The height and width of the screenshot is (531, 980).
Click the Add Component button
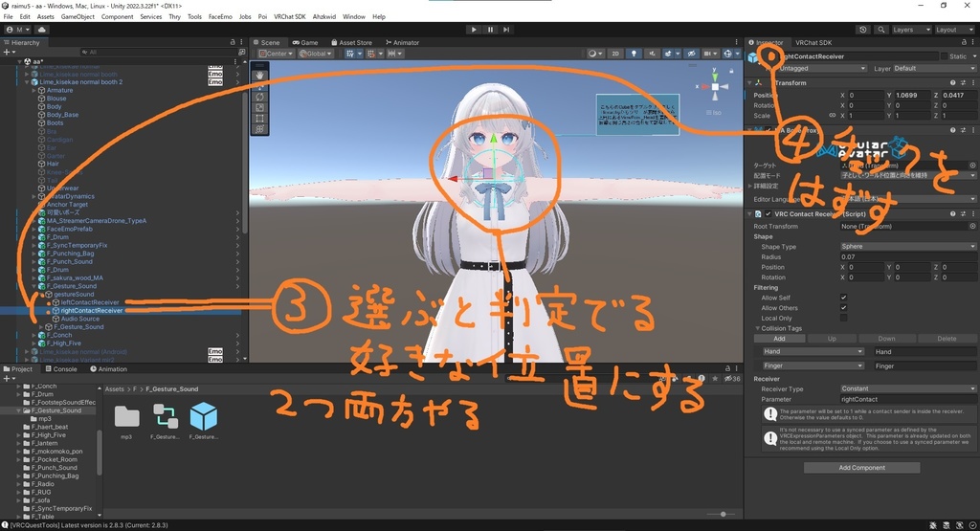pyautogui.click(x=861, y=468)
